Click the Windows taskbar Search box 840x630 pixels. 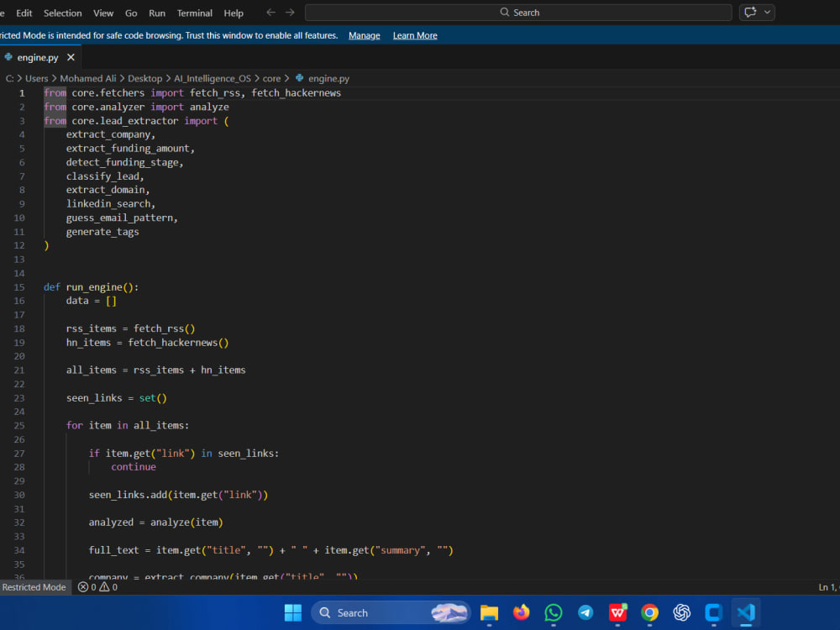pyautogui.click(x=391, y=612)
